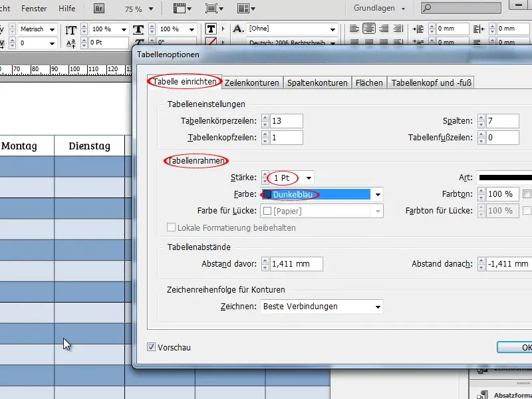Click the Dienstag table header cell
This screenshot has width=532, height=399.
90,146
